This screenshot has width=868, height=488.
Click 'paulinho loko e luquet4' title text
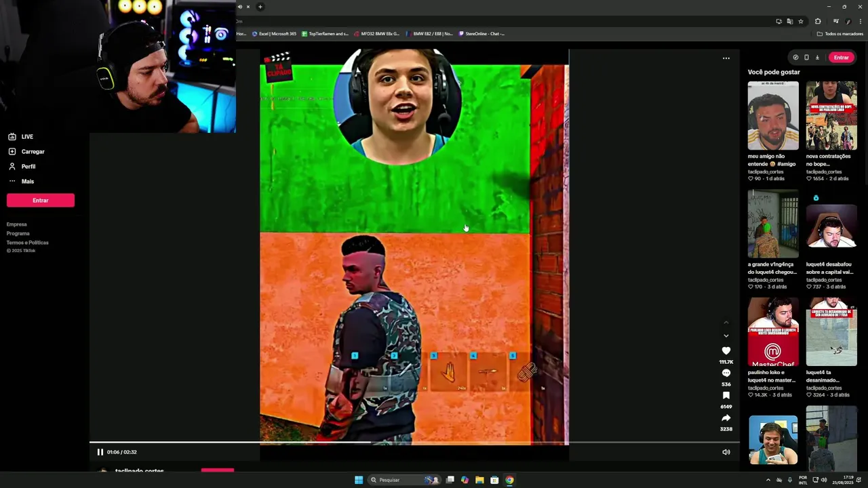tap(772, 376)
